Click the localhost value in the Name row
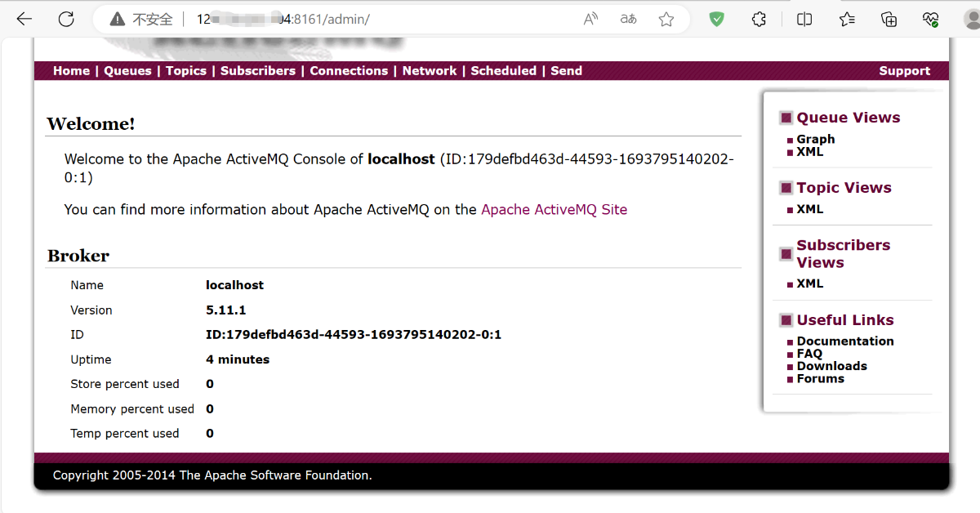 click(x=235, y=286)
